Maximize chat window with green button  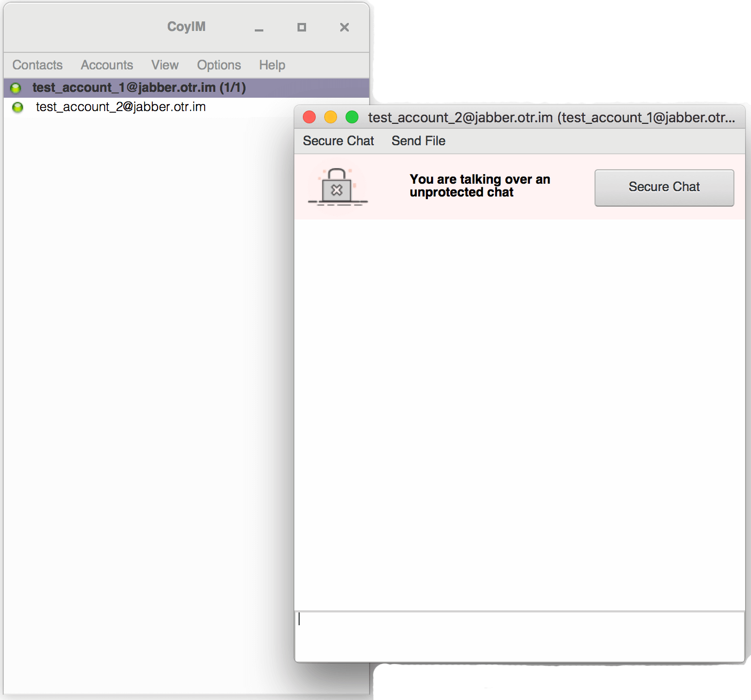[352, 117]
